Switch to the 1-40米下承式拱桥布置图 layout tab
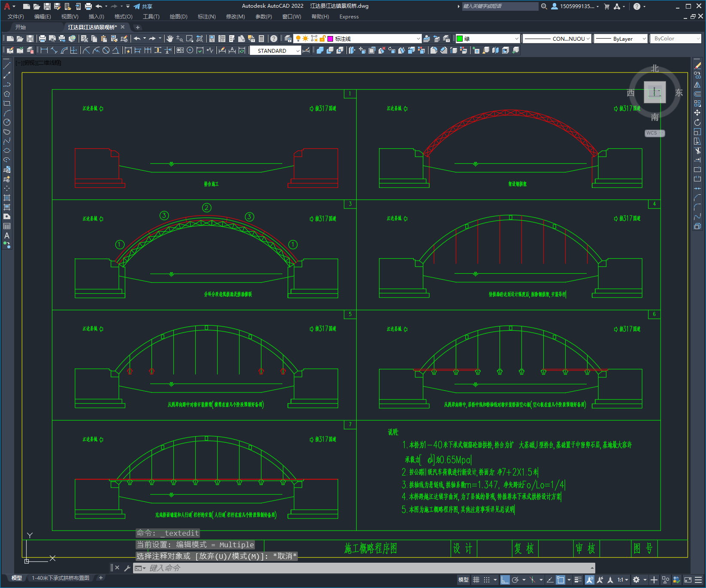Image resolution: width=706 pixels, height=588 pixels. [61, 578]
